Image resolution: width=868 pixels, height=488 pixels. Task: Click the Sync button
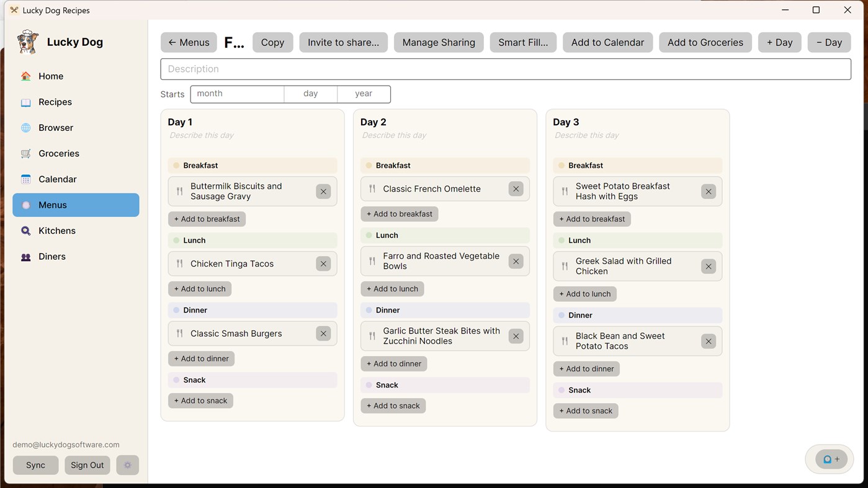click(x=35, y=465)
